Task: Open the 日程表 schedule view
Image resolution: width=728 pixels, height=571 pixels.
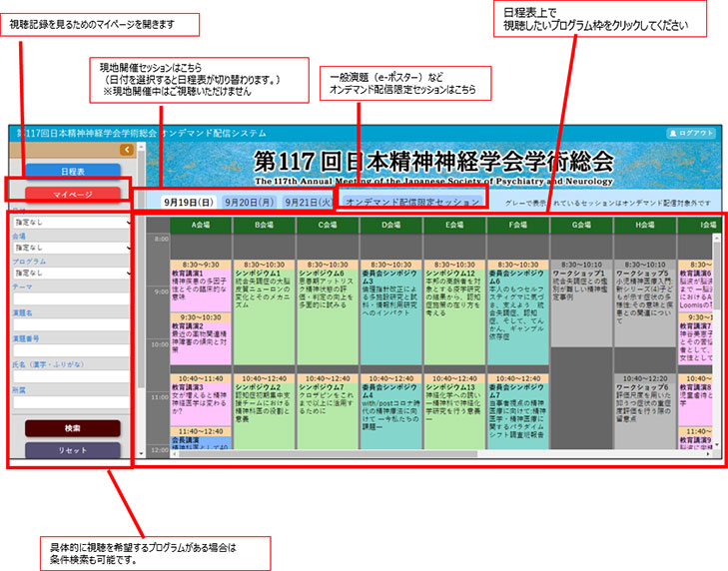Action: [73, 172]
